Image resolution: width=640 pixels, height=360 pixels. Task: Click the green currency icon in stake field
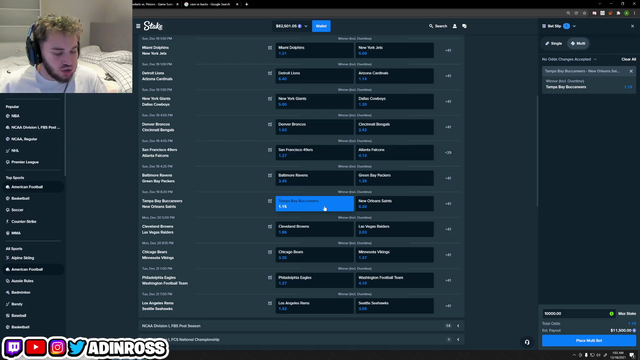(611, 313)
